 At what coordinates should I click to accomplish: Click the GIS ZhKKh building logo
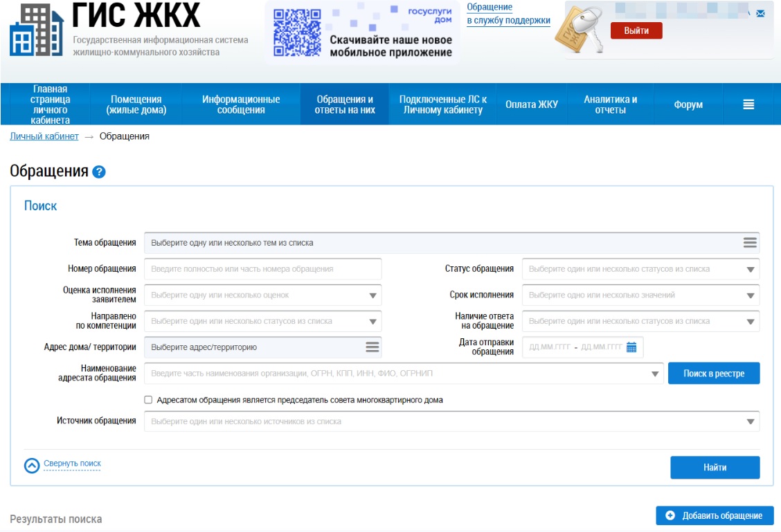point(37,30)
